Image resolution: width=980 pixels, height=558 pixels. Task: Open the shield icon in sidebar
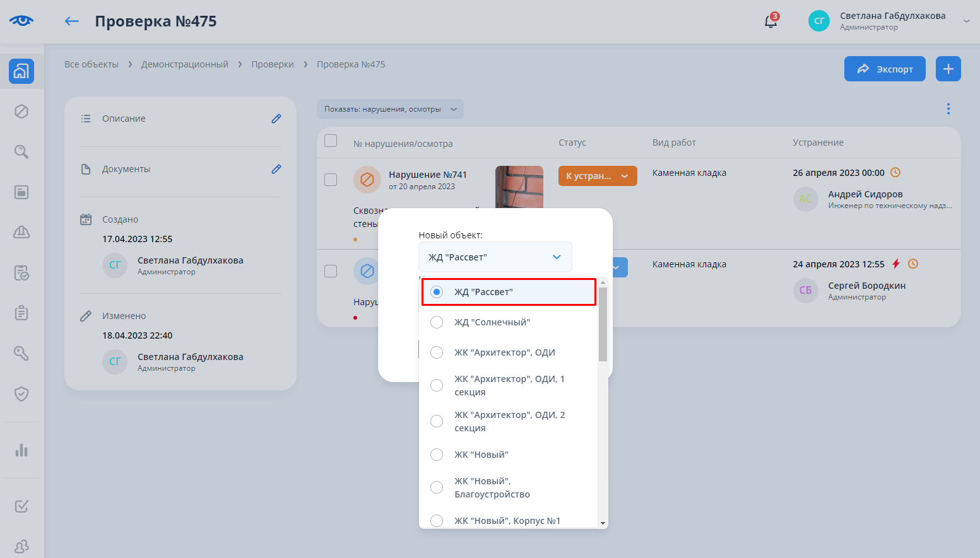(21, 394)
